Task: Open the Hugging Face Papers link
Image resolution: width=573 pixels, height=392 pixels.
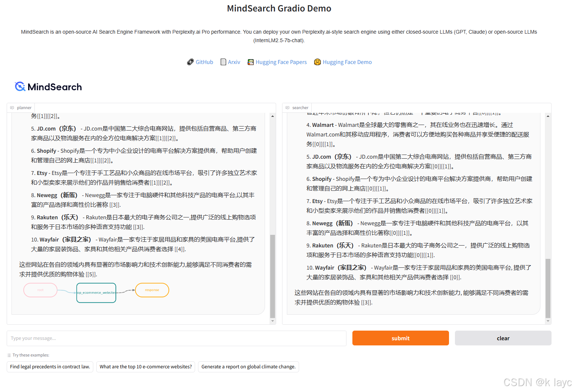Action: (x=281, y=62)
